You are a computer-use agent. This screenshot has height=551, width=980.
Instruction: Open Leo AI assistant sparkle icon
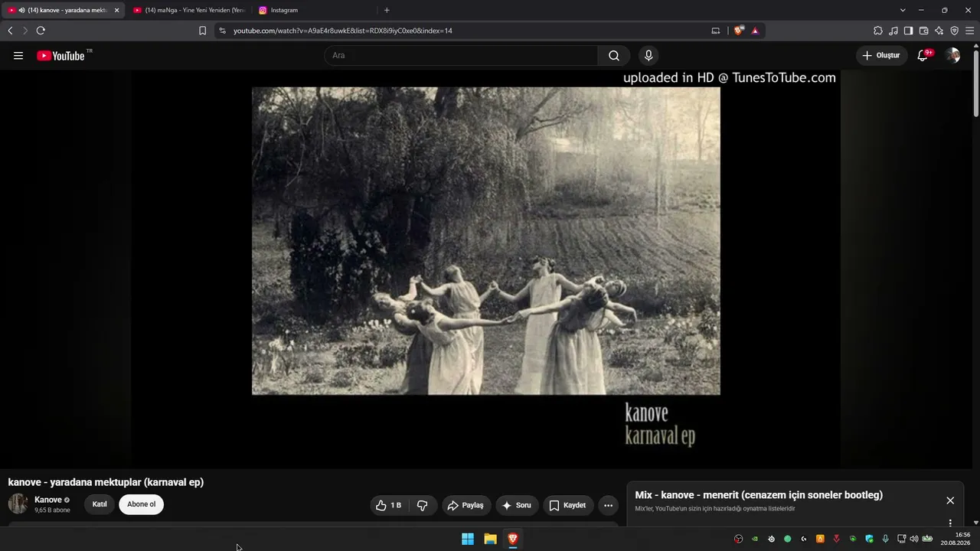(939, 31)
